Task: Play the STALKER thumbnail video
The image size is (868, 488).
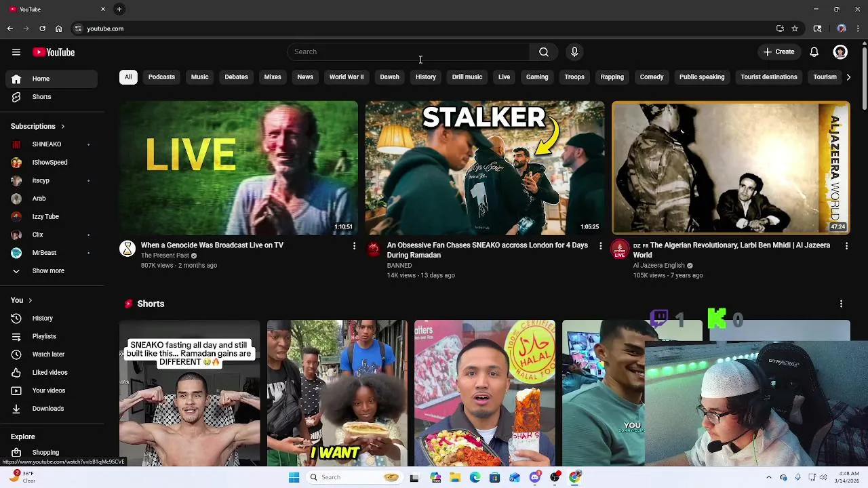Action: (484, 167)
